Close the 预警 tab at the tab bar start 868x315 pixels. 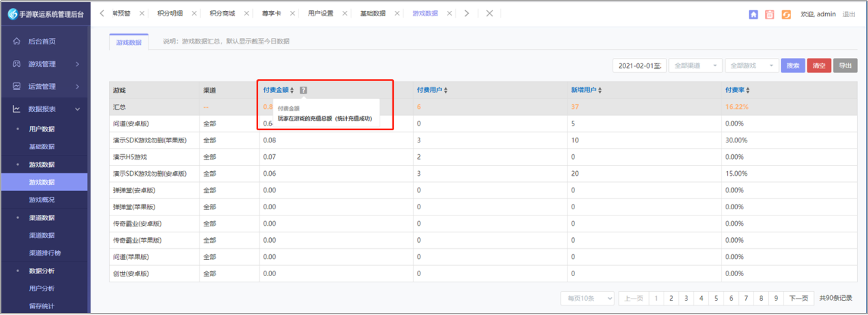coord(142,13)
